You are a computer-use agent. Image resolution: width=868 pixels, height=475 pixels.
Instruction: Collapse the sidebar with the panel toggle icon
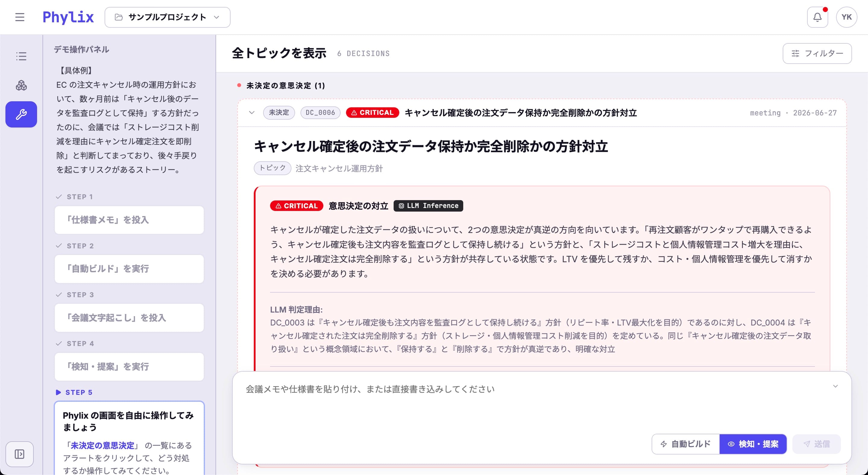pos(20,454)
